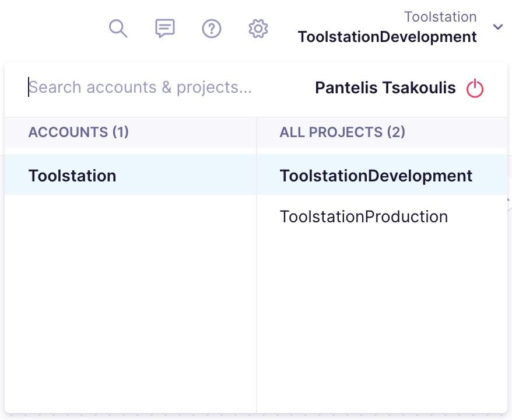This screenshot has height=420, width=512.
Task: Click the Search accounts & projects field
Action: pos(140,87)
